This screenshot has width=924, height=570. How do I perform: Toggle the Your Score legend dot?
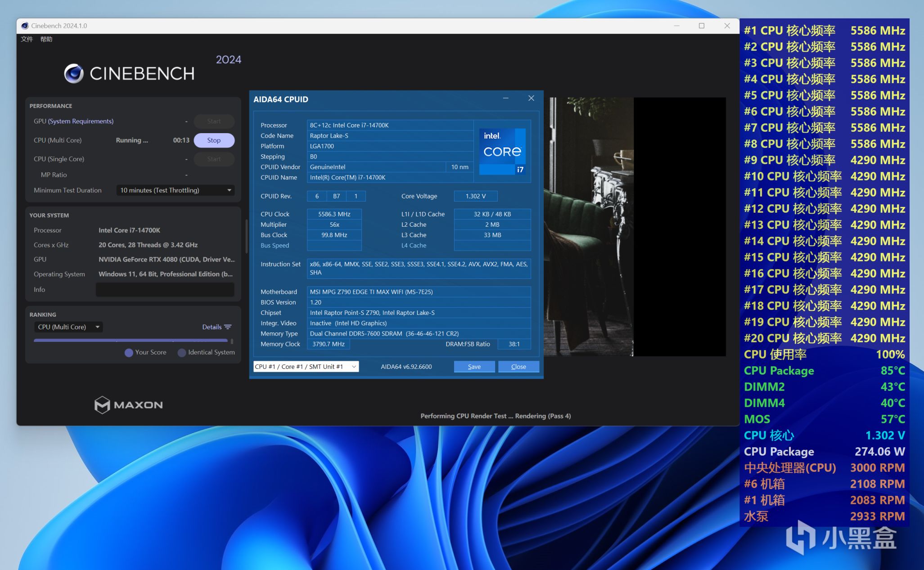(x=129, y=353)
